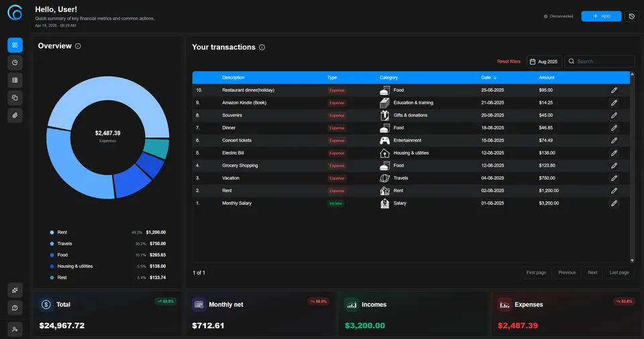This screenshot has height=339, width=644.
Task: Click the Reset filters link
Action: click(508, 62)
